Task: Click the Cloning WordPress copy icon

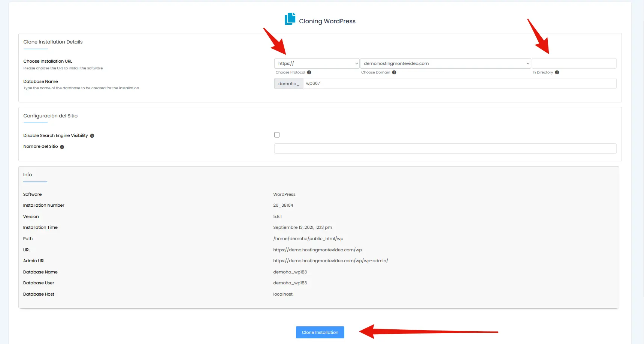Action: (290, 19)
